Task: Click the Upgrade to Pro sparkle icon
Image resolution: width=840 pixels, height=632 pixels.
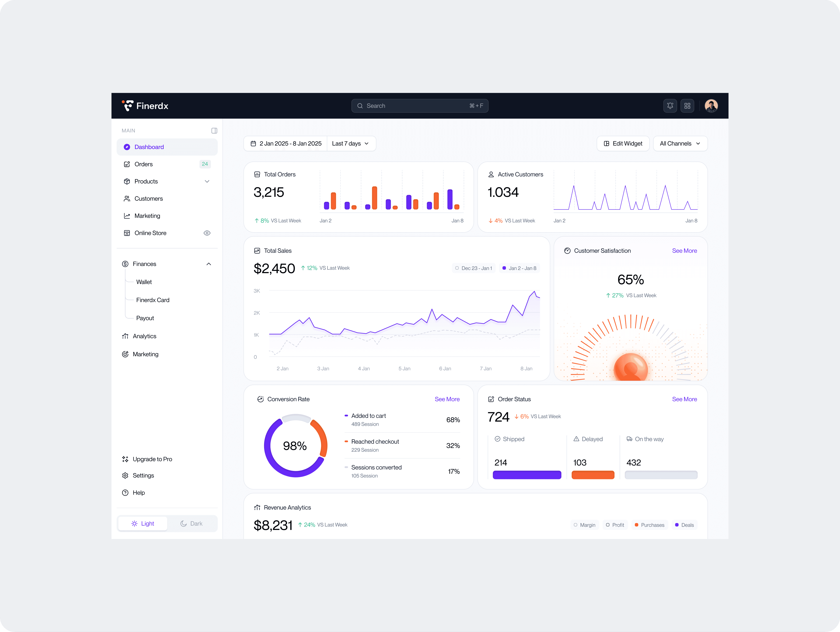Action: (x=125, y=459)
